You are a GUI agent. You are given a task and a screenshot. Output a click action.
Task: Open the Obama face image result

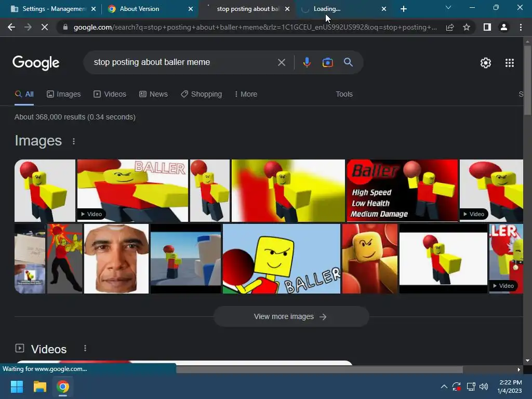pyautogui.click(x=116, y=259)
